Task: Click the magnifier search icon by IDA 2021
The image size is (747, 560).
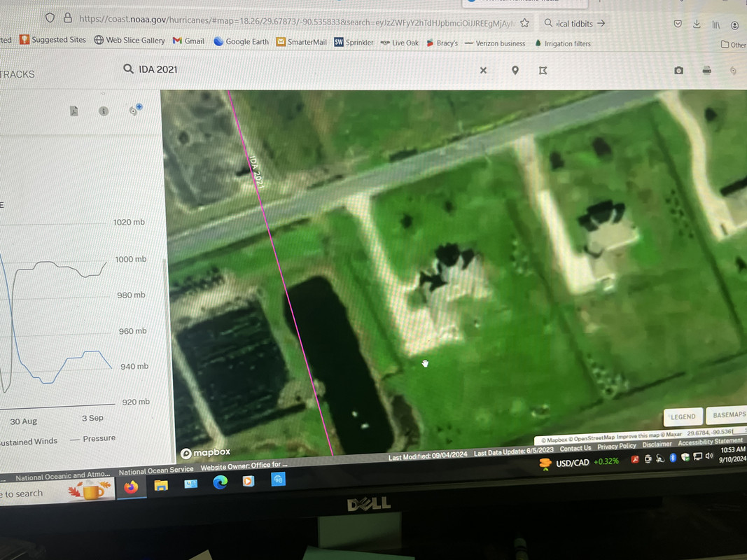Action: coord(128,69)
